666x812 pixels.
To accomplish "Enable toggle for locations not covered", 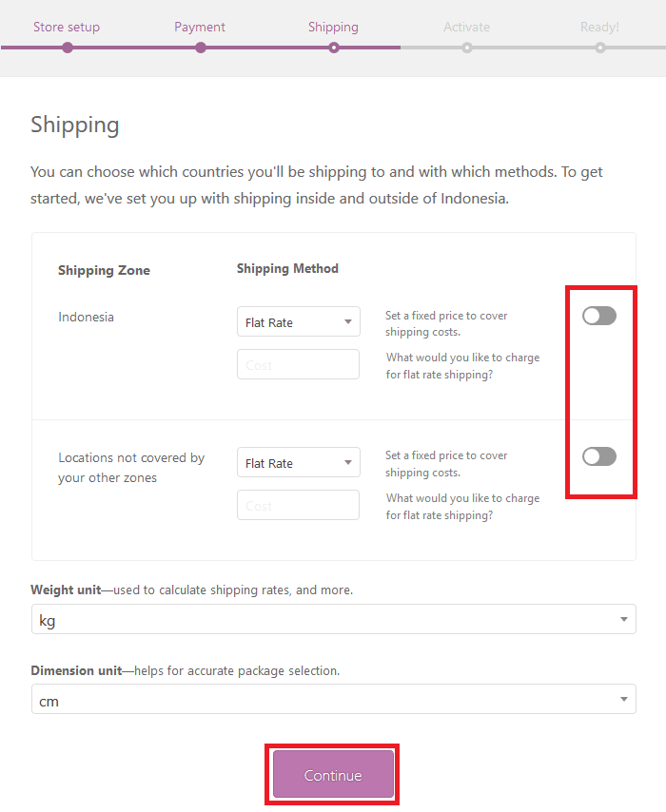I will coord(599,456).
